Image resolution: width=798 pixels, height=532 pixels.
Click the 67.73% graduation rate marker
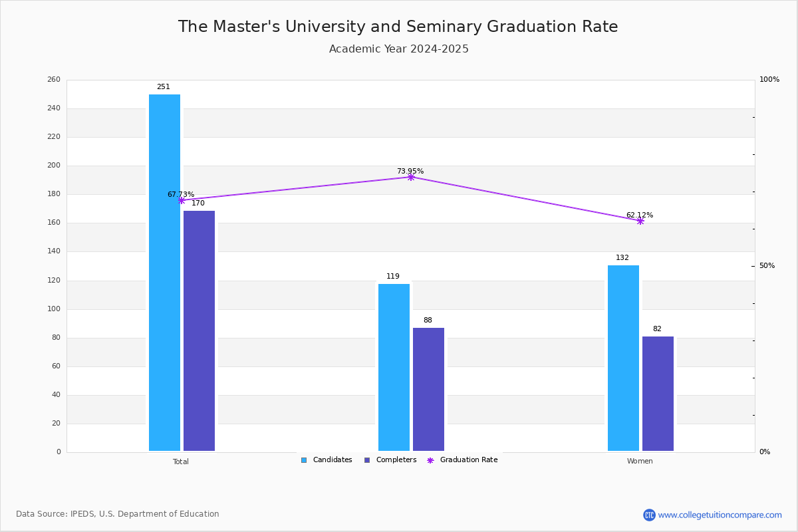[x=182, y=200]
